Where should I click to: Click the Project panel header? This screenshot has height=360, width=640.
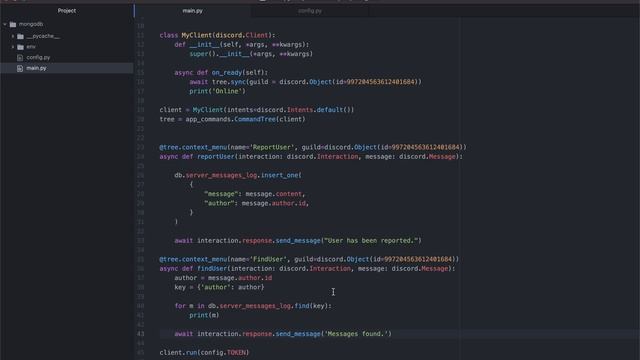(67, 11)
